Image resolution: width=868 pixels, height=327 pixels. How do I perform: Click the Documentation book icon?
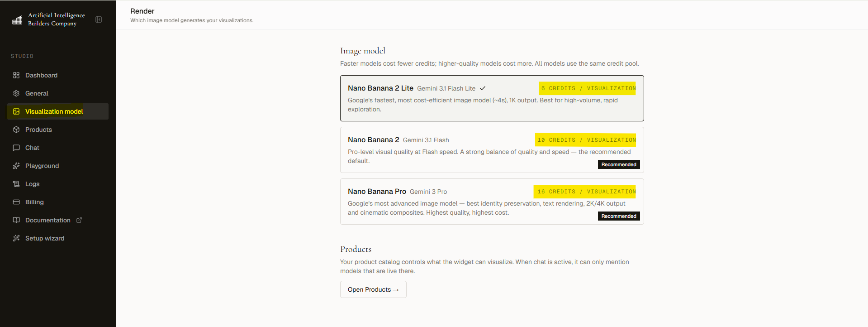click(x=16, y=220)
